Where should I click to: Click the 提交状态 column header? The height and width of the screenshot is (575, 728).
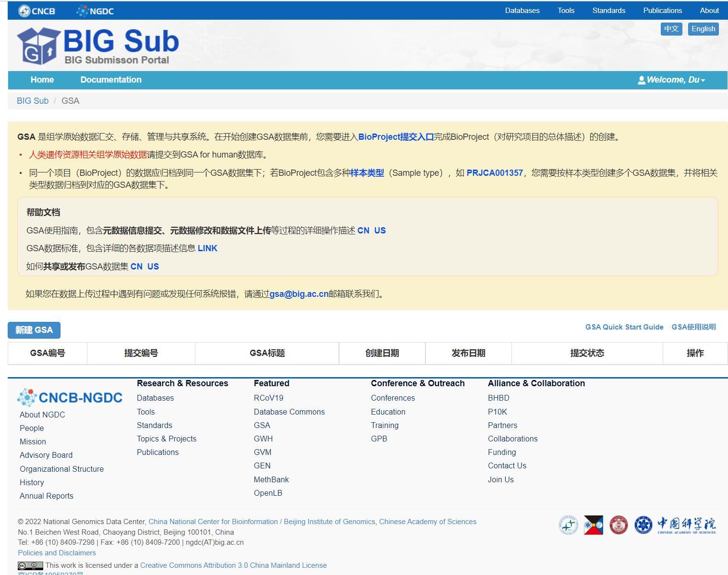(x=587, y=353)
